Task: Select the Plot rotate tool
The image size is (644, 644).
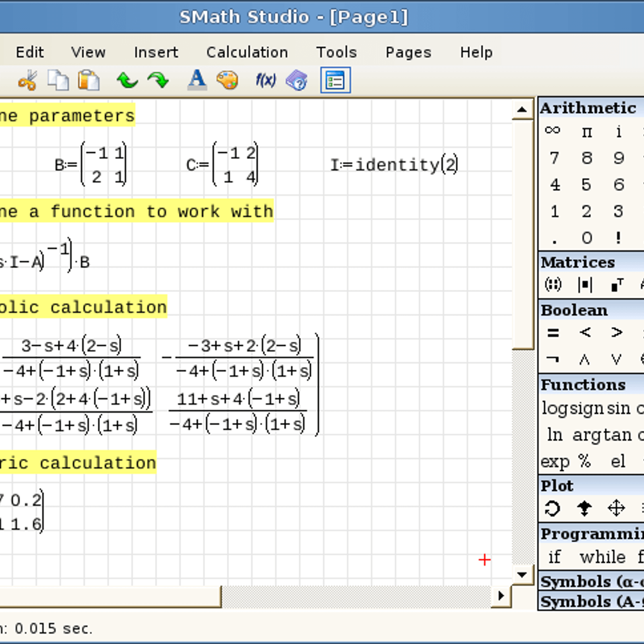Action: tap(552, 508)
